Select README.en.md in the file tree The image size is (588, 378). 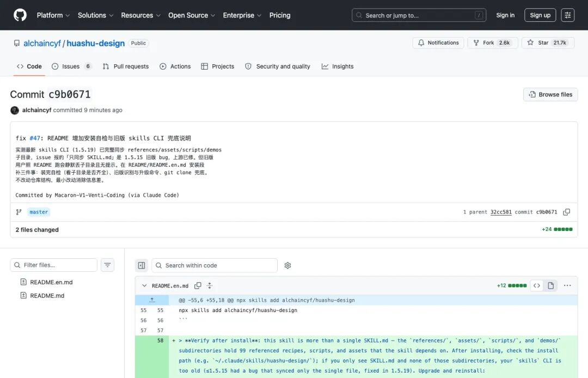pyautogui.click(x=51, y=282)
